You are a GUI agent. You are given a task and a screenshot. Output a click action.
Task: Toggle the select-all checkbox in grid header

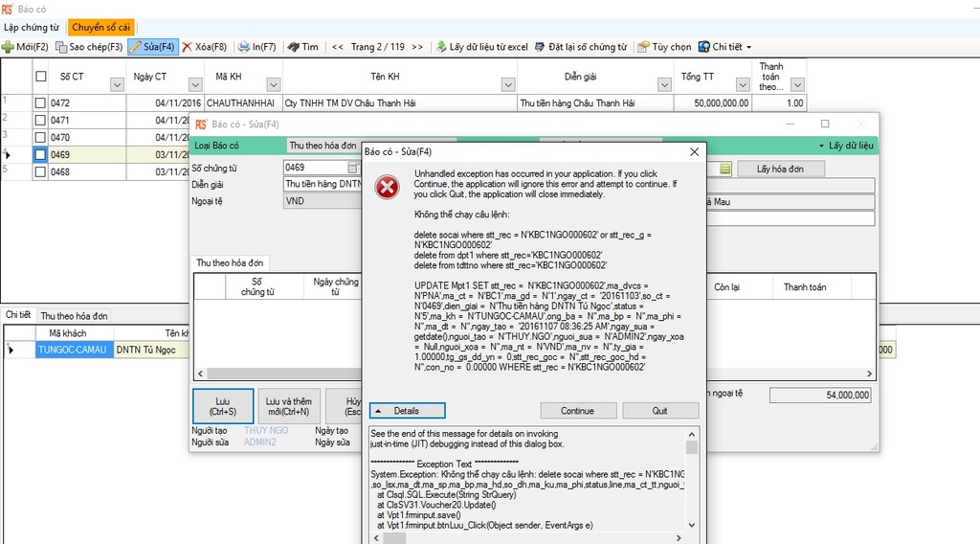pos(41,77)
